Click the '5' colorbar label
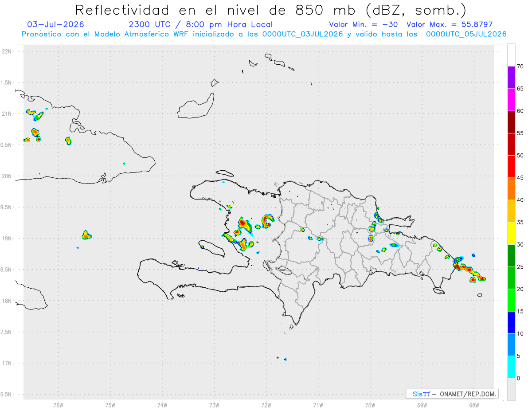 (x=518, y=356)
